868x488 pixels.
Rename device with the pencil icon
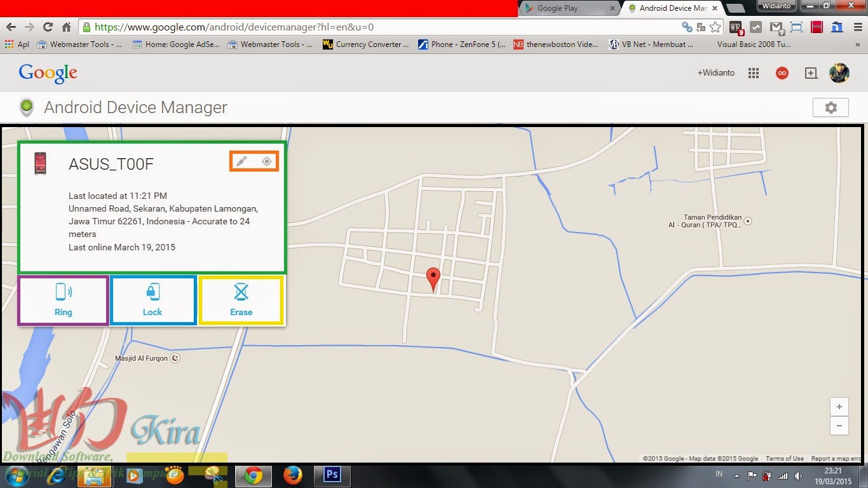pos(241,161)
